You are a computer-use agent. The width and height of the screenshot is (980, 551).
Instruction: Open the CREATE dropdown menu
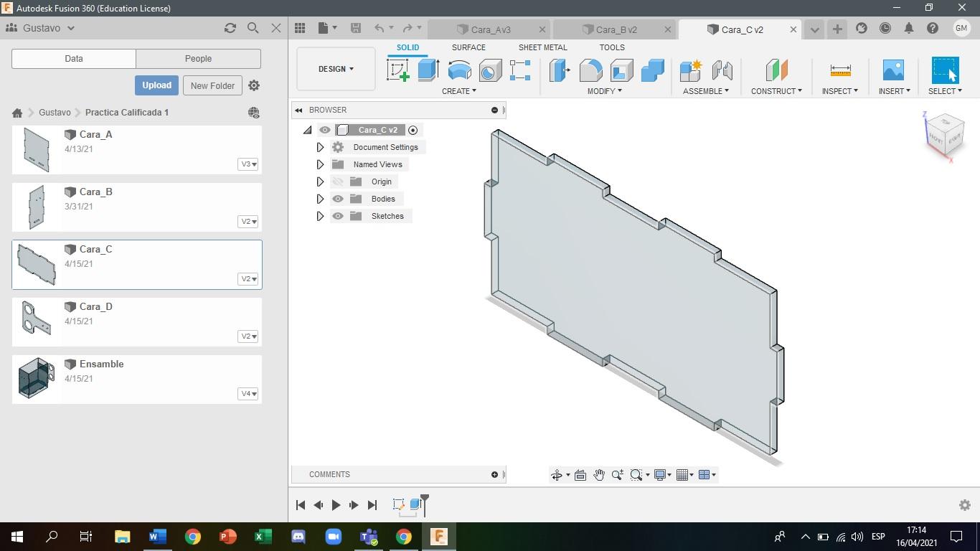click(458, 91)
